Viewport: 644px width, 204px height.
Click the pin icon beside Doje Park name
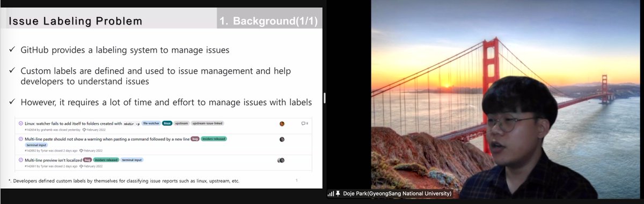[x=338, y=193]
